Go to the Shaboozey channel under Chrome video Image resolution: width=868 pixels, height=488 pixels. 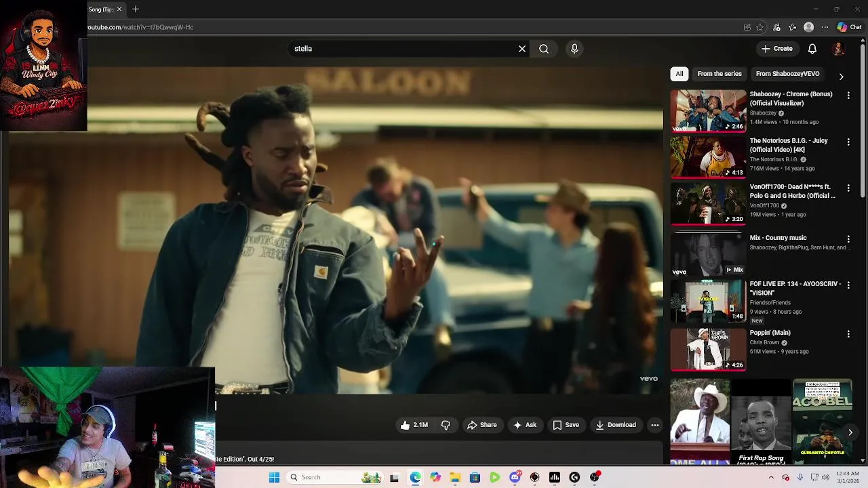coord(763,113)
